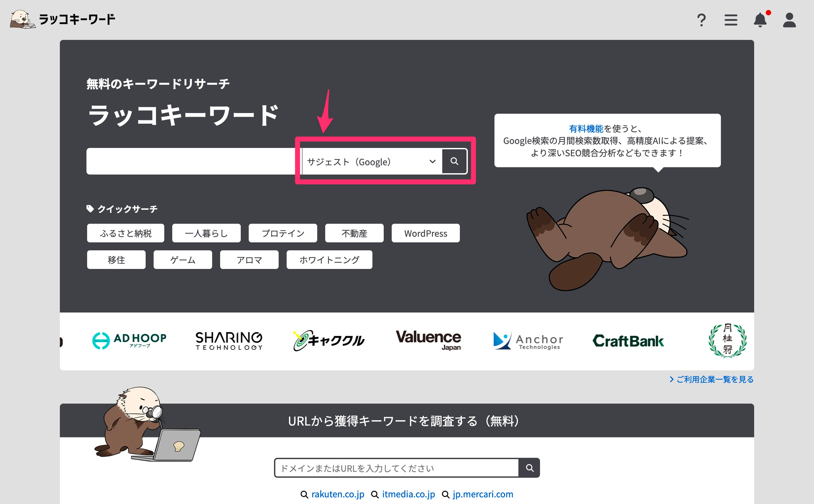Select the 不動産 quick search tag
The height and width of the screenshot is (504, 814).
(354, 233)
